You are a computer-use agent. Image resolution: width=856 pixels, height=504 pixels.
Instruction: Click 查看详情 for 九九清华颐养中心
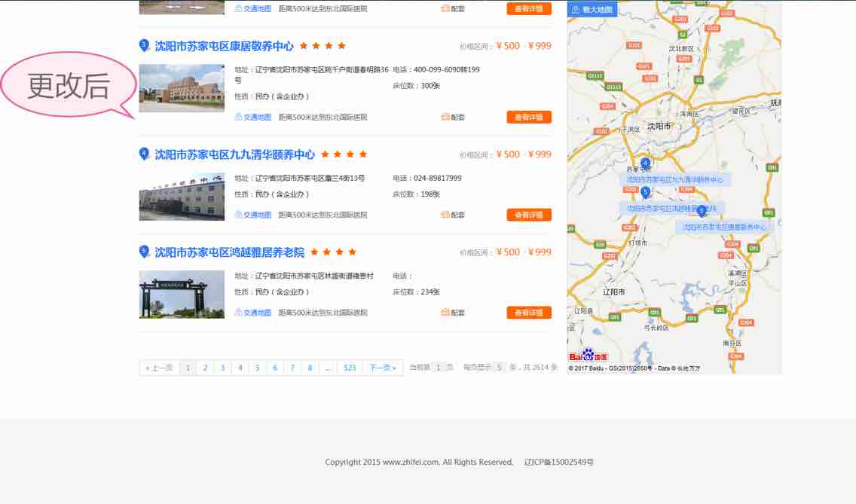[x=529, y=215]
